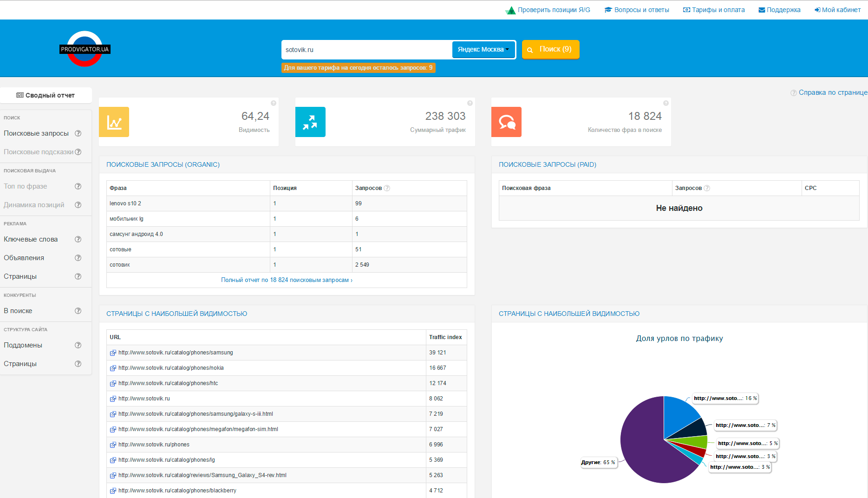This screenshot has width=868, height=498.
Task: Open help icon next to Топ по фразе
Action: point(78,186)
